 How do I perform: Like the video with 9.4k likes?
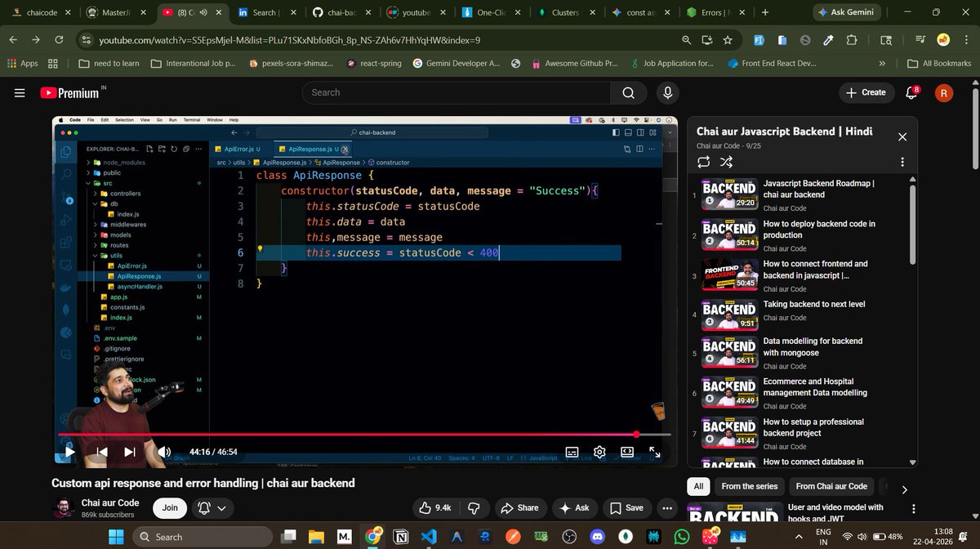(x=435, y=507)
